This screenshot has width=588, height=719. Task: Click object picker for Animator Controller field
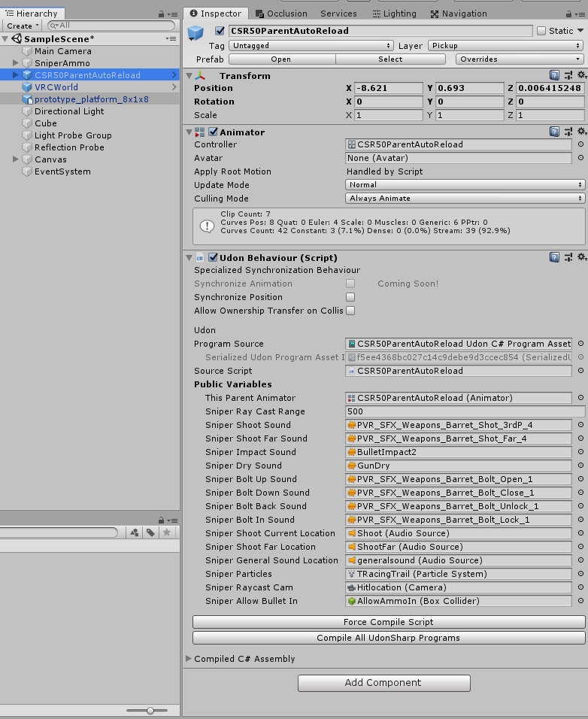pyautogui.click(x=580, y=144)
